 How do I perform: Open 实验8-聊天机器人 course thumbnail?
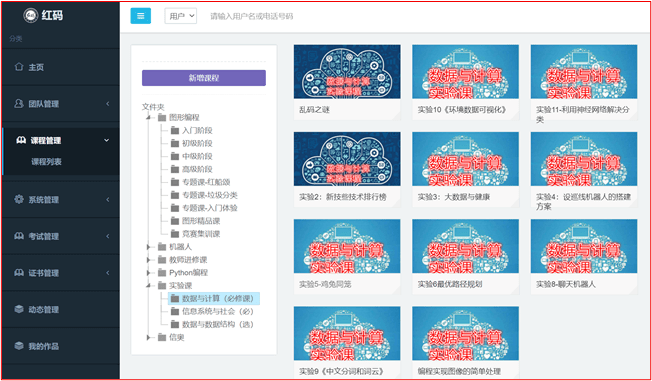coord(584,246)
